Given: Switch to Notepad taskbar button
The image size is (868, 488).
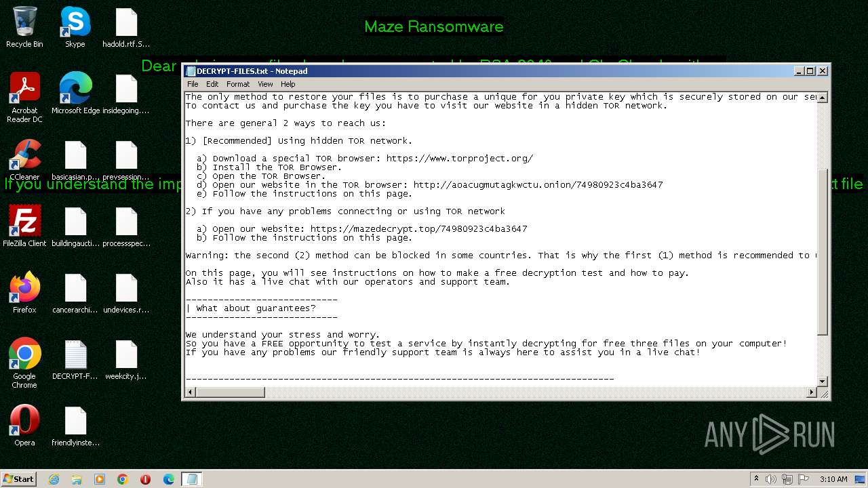Looking at the screenshot, I should tap(192, 479).
